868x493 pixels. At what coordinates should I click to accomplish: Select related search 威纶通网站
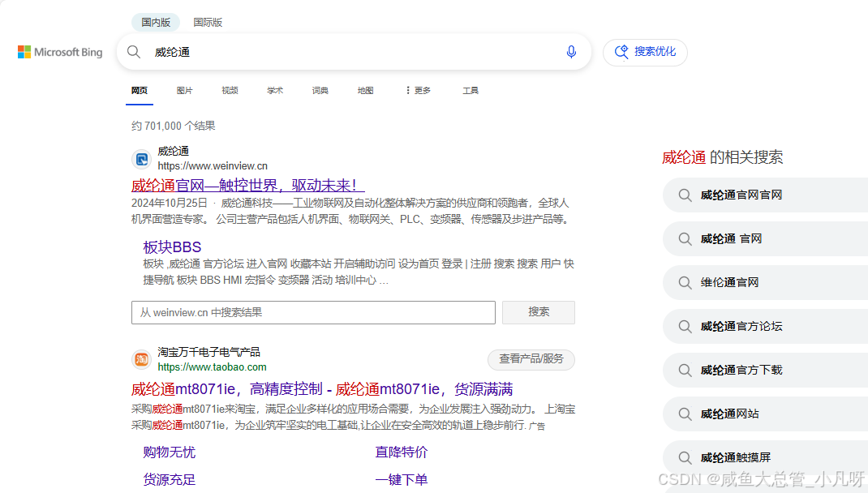click(766, 414)
